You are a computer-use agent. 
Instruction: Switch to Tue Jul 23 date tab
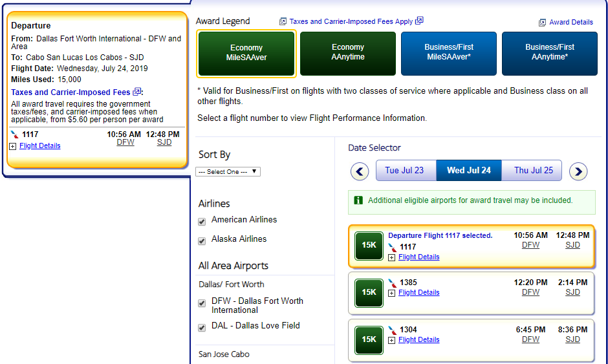[x=406, y=170]
